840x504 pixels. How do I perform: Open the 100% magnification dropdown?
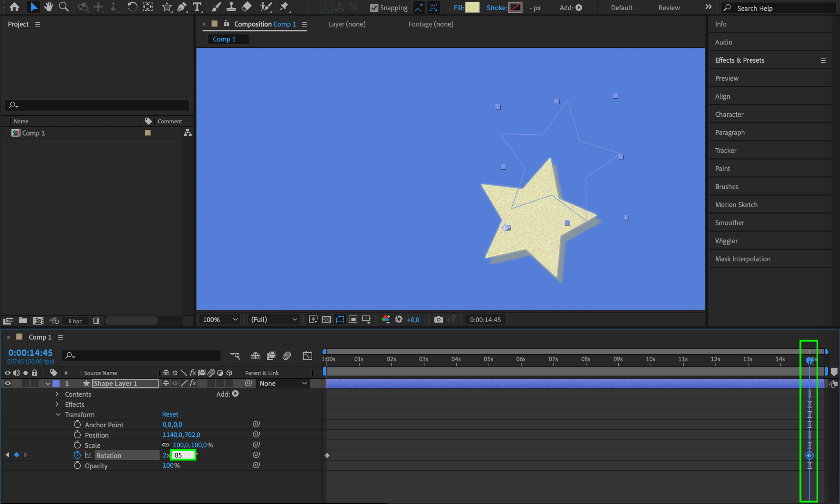(x=221, y=320)
